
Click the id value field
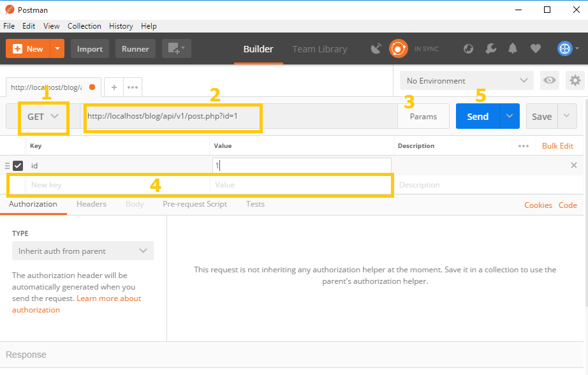tap(302, 166)
